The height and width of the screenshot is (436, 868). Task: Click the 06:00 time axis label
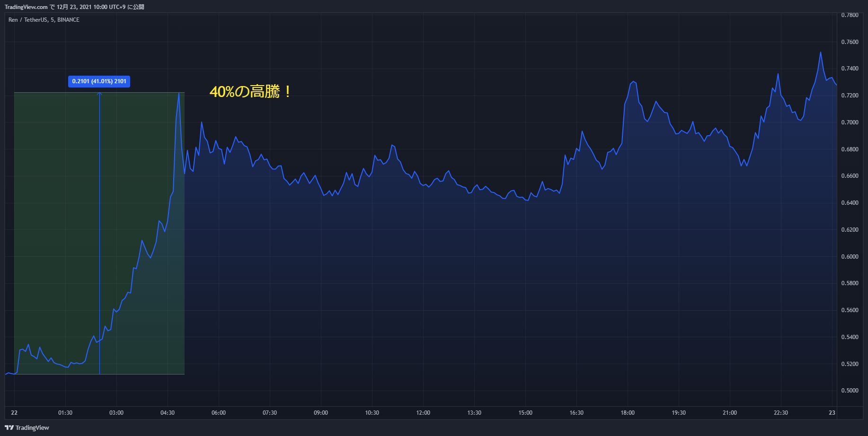219,413
